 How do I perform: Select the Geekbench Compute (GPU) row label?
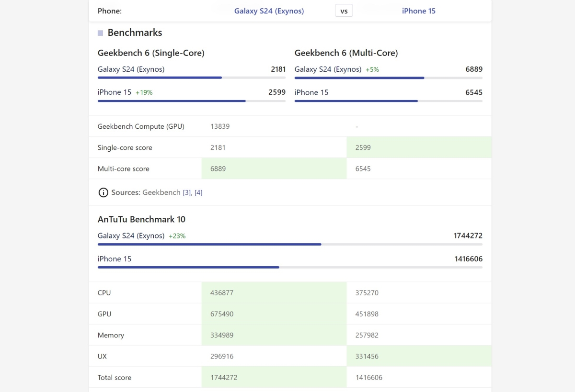click(x=141, y=126)
